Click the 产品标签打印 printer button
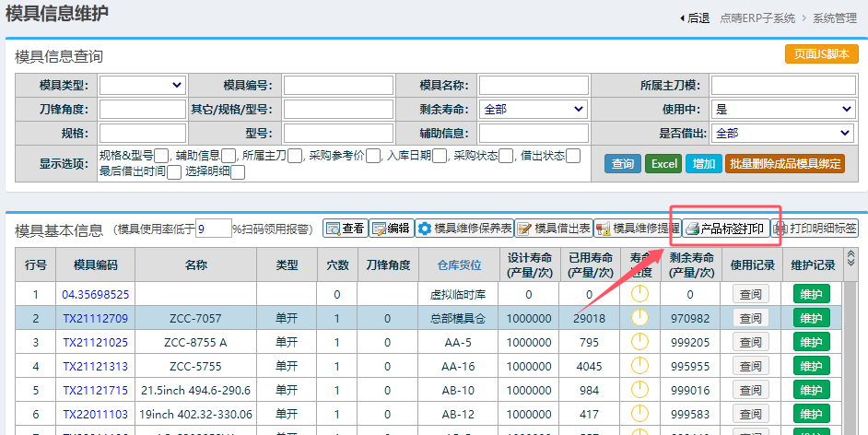Image resolution: width=868 pixels, height=435 pixels. 725,229
